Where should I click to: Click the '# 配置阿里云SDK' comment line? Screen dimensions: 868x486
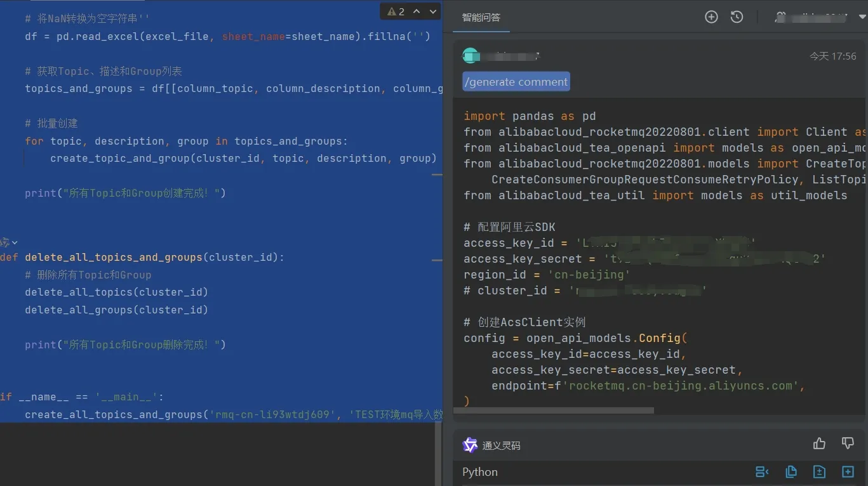pos(510,227)
